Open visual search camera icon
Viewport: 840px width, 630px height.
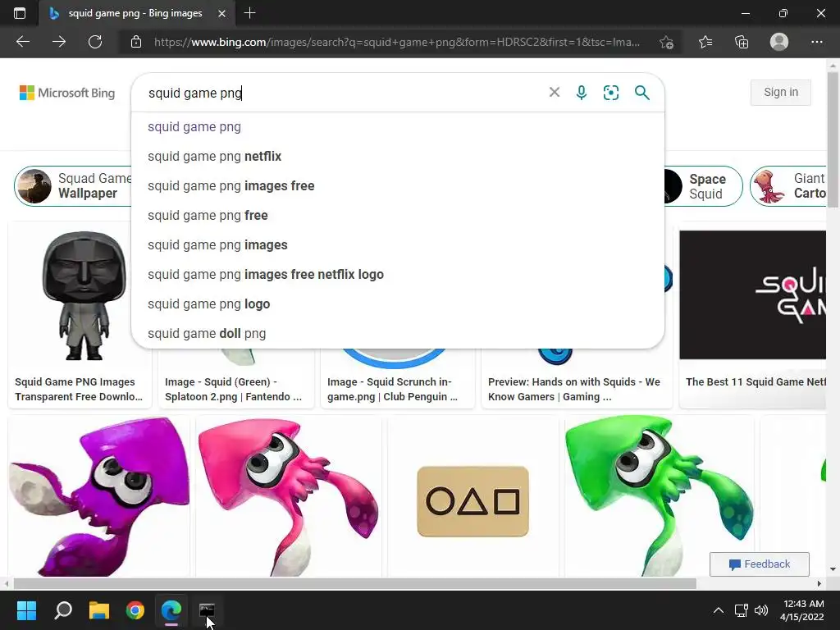point(610,93)
